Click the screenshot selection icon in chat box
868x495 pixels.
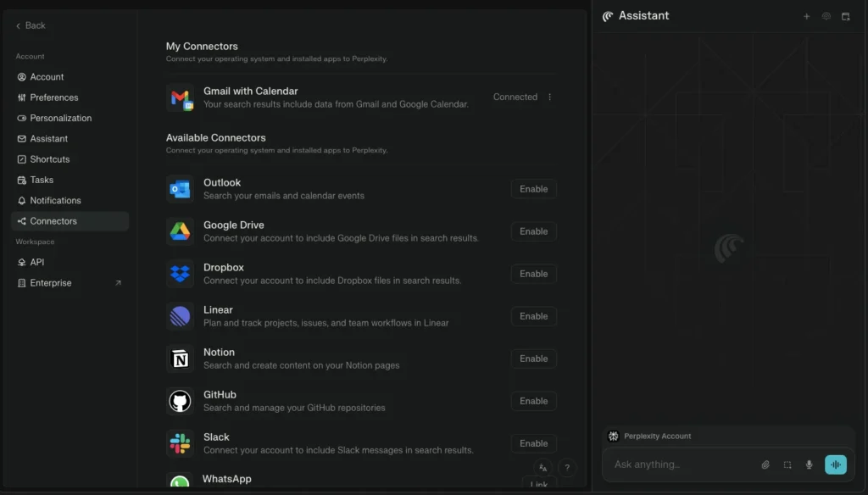click(787, 464)
